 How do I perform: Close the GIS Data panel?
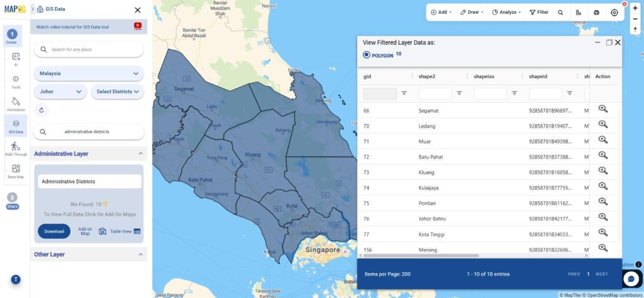[x=138, y=10]
